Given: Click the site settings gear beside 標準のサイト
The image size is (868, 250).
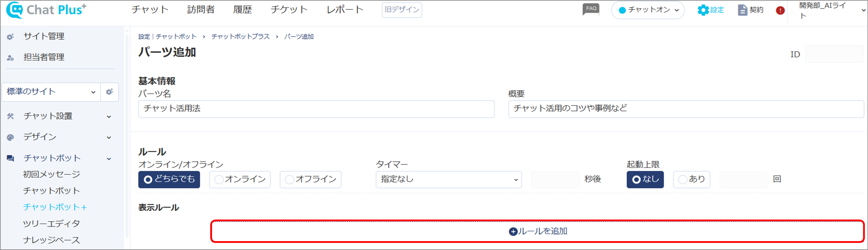Looking at the screenshot, I should tap(109, 92).
